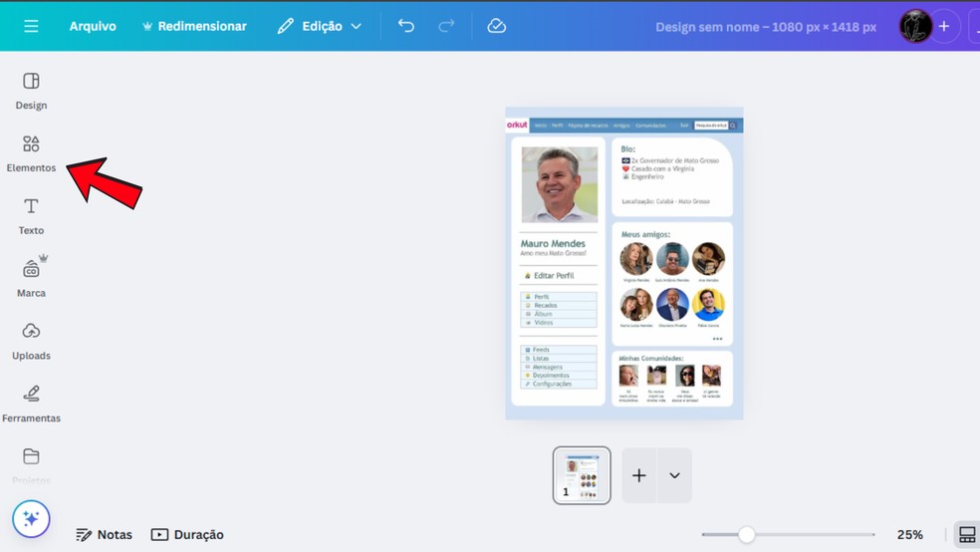Viewport: 980px width, 552px height.
Task: Select the search magnifier in orkut header
Action: (733, 125)
